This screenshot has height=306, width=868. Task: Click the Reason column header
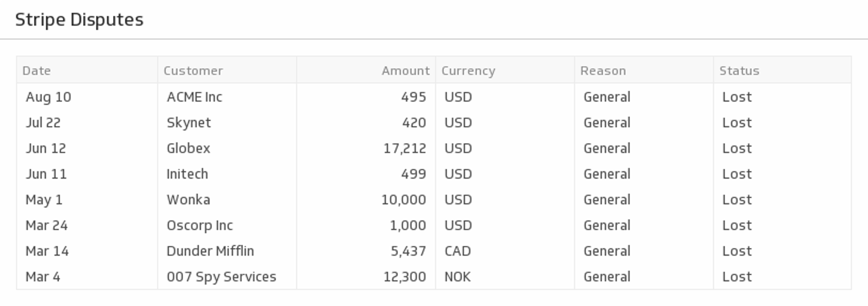(603, 71)
